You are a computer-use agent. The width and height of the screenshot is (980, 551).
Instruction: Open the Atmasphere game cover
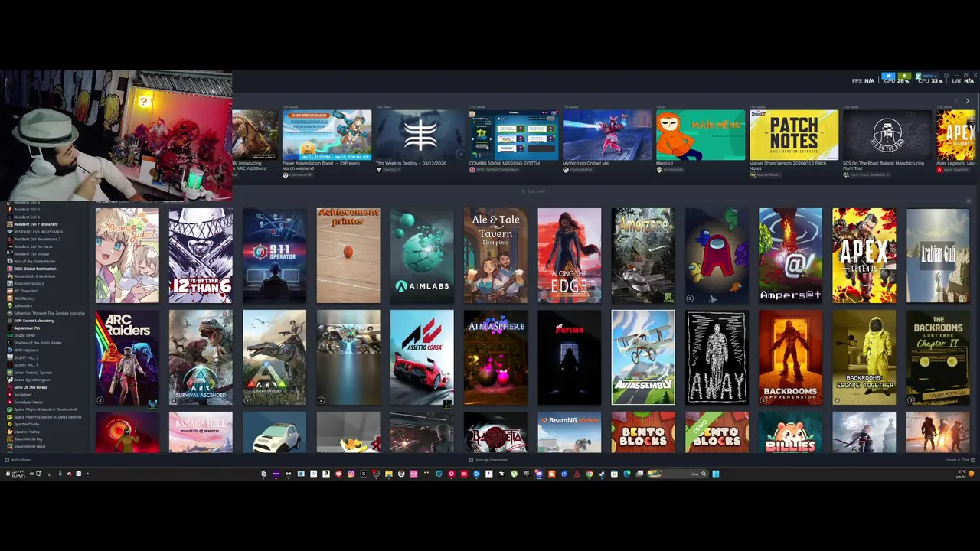pyautogui.click(x=495, y=357)
